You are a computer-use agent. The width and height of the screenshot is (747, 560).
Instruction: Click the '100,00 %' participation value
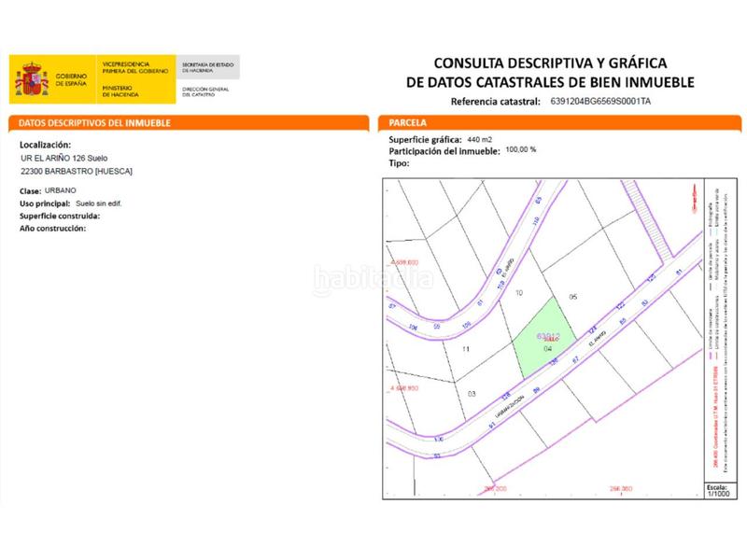pyautogui.click(x=521, y=149)
